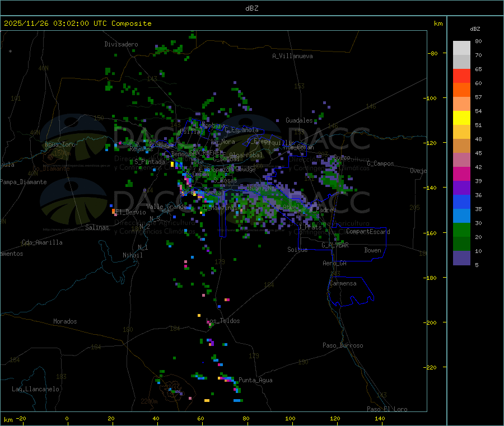Click the 'Cda_Amarilla' map label
This screenshot has height=426, width=504.
point(42,242)
